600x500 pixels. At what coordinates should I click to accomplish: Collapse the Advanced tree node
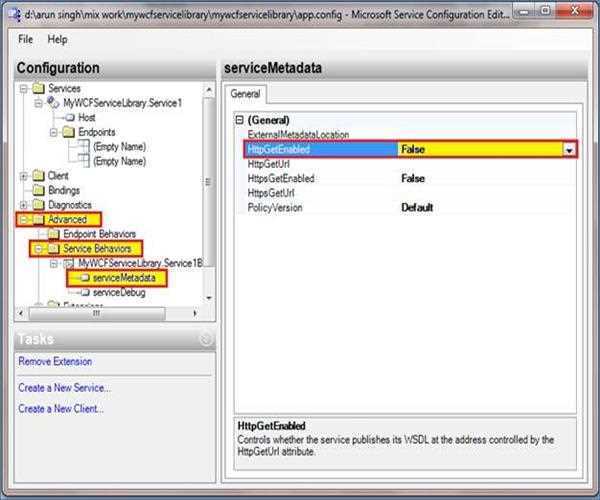pyautogui.click(x=24, y=219)
